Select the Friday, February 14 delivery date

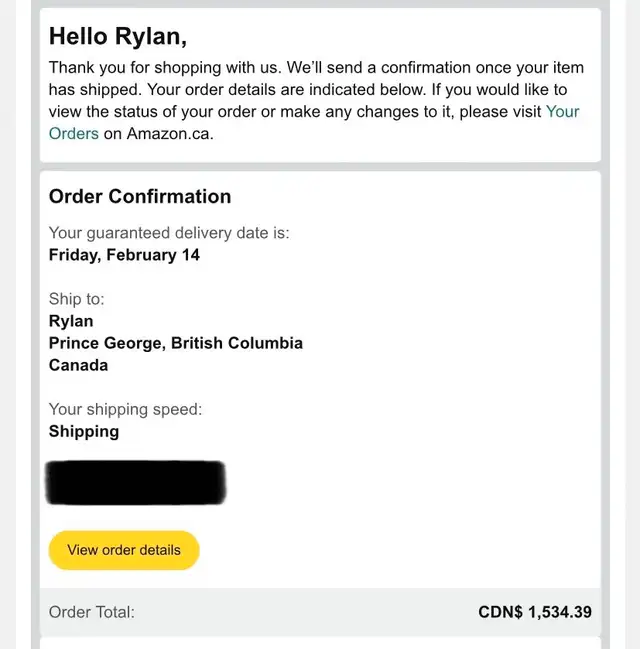point(124,255)
